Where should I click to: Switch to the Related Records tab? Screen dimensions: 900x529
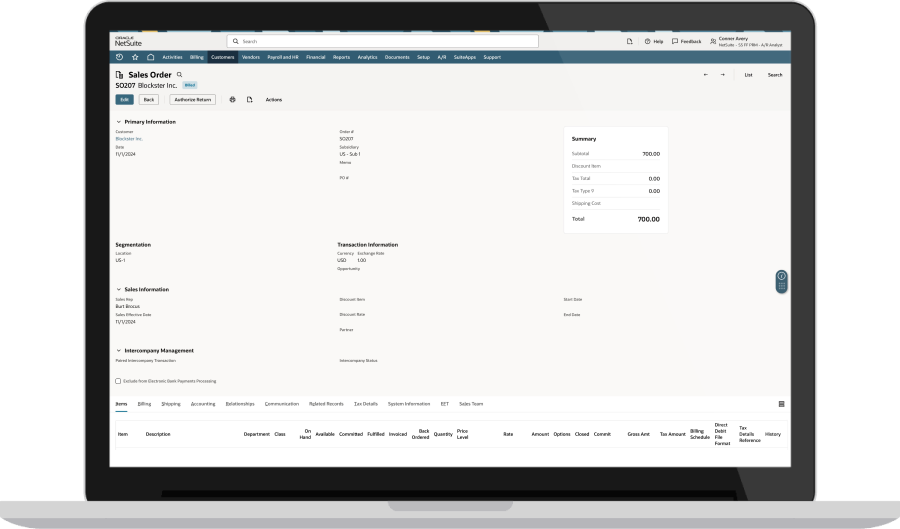pyautogui.click(x=326, y=404)
